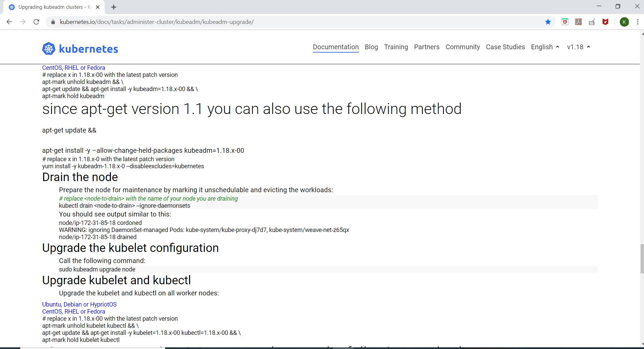Select the first CentOS, RHEL or Fedora link

(x=73, y=68)
